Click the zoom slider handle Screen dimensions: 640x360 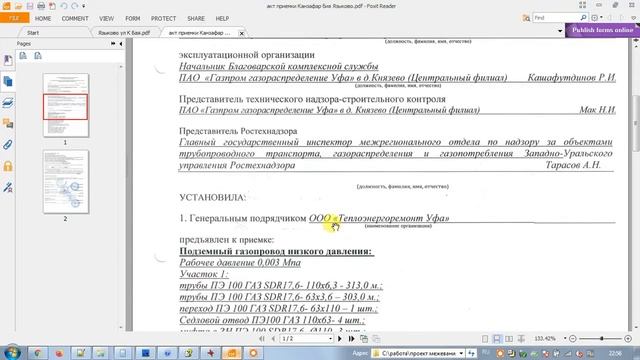602,339
